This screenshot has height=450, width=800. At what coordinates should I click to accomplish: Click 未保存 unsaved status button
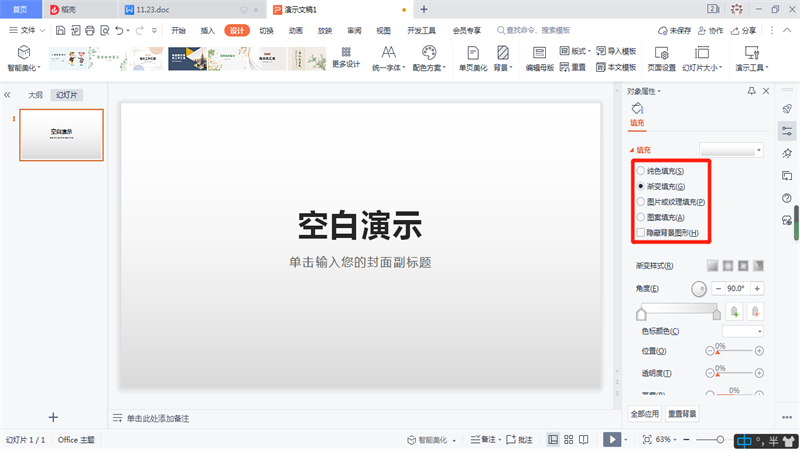(674, 31)
